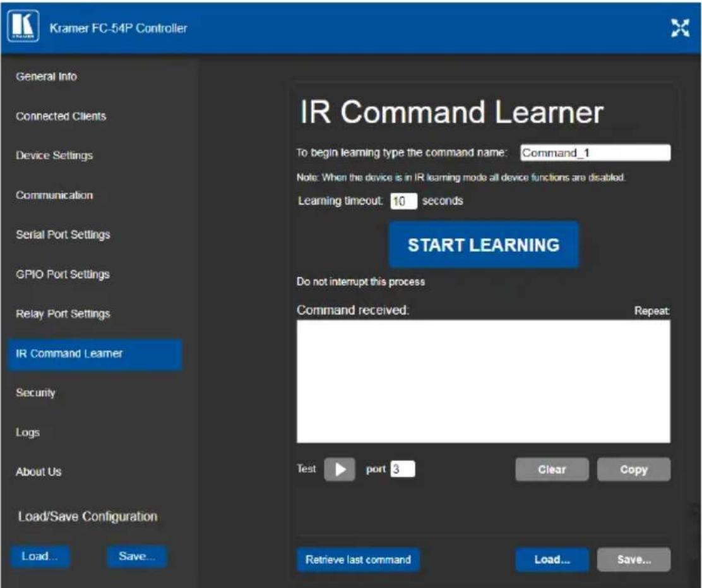Click the START LEARNING button
Screen dimensions: 702x588
484,245
